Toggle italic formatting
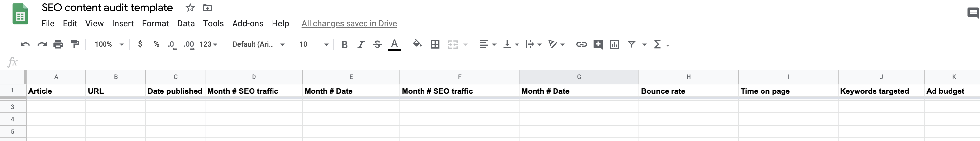The height and width of the screenshot is (141, 980). (361, 44)
